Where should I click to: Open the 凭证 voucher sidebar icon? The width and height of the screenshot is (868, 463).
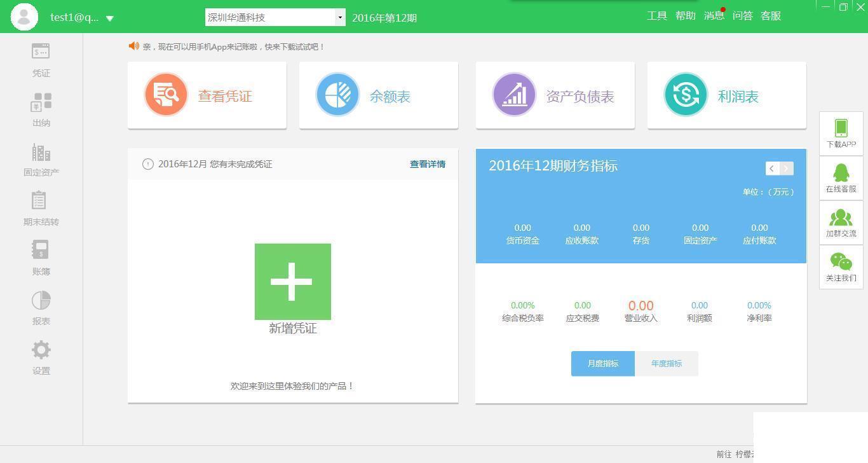(41, 52)
